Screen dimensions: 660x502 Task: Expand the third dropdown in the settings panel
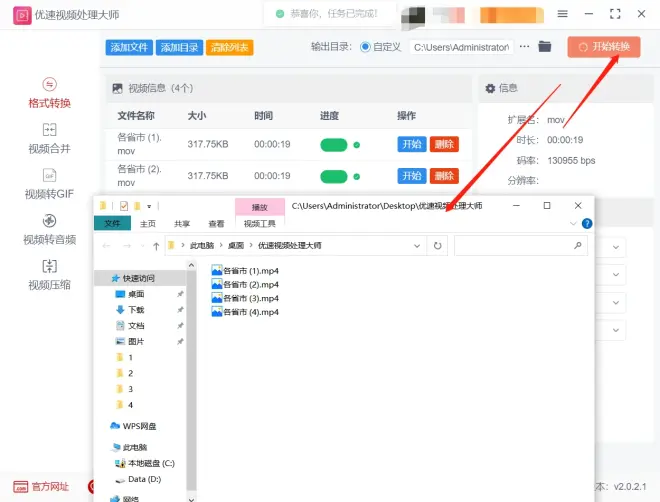pyautogui.click(x=615, y=303)
